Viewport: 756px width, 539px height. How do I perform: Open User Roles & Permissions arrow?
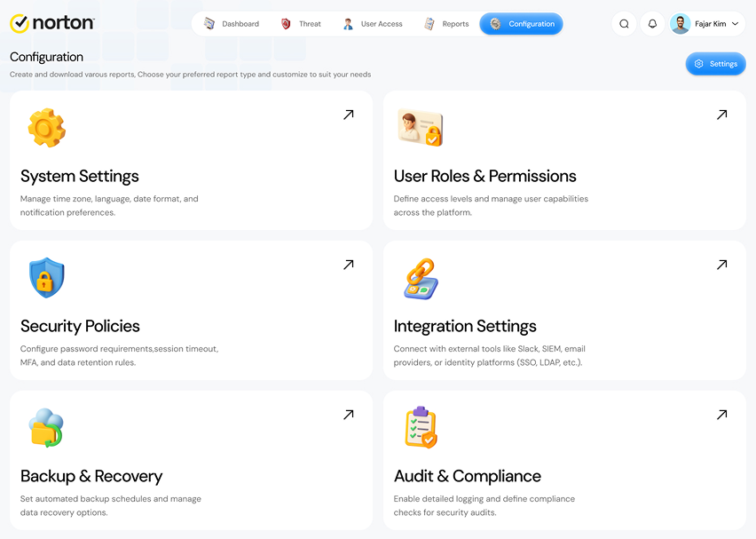click(721, 115)
